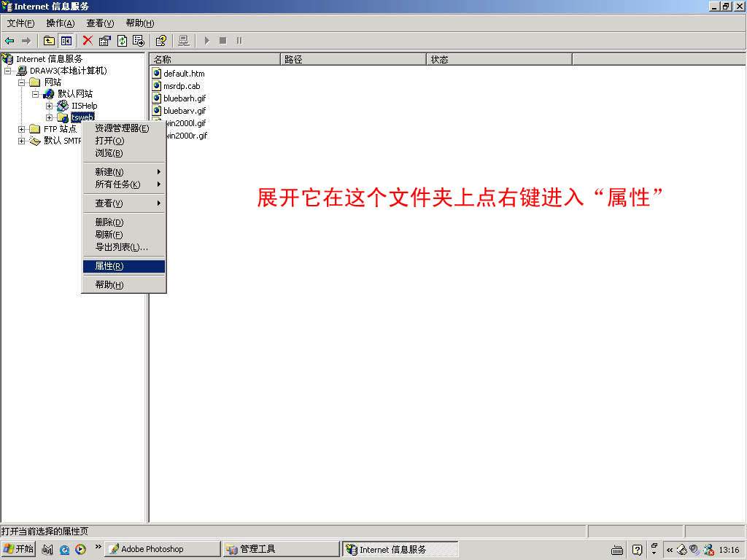The width and height of the screenshot is (747, 560).
Task: Choose 帮助(H) in context menu
Action: tap(124, 285)
